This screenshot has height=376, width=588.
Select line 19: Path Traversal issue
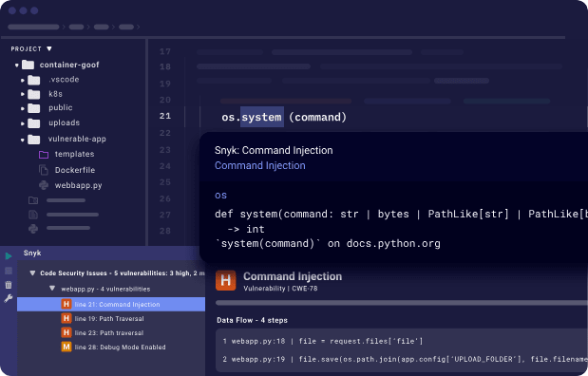[x=109, y=319]
